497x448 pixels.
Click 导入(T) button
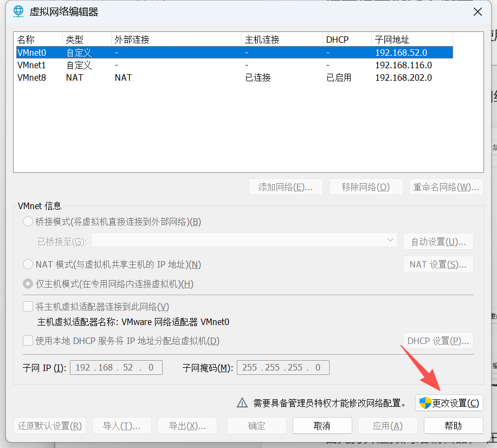[x=122, y=425]
